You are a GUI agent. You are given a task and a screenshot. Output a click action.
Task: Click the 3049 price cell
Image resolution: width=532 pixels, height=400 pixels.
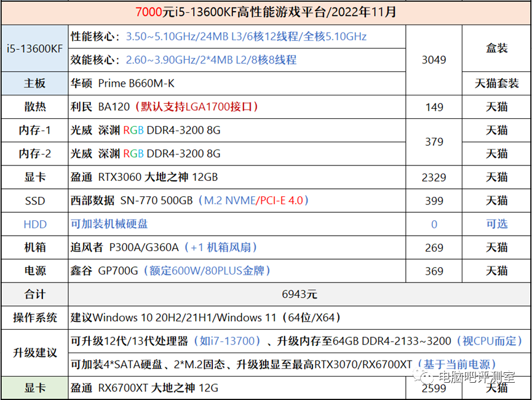tap(434, 60)
